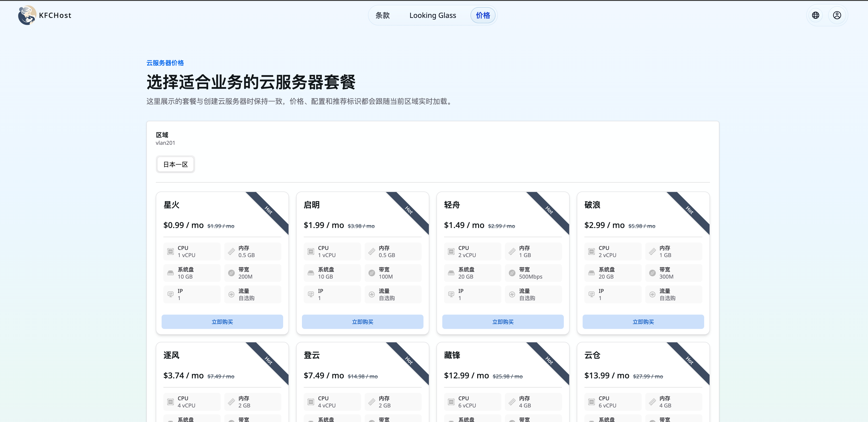868x422 pixels.
Task: Open the user account icon
Action: (837, 15)
